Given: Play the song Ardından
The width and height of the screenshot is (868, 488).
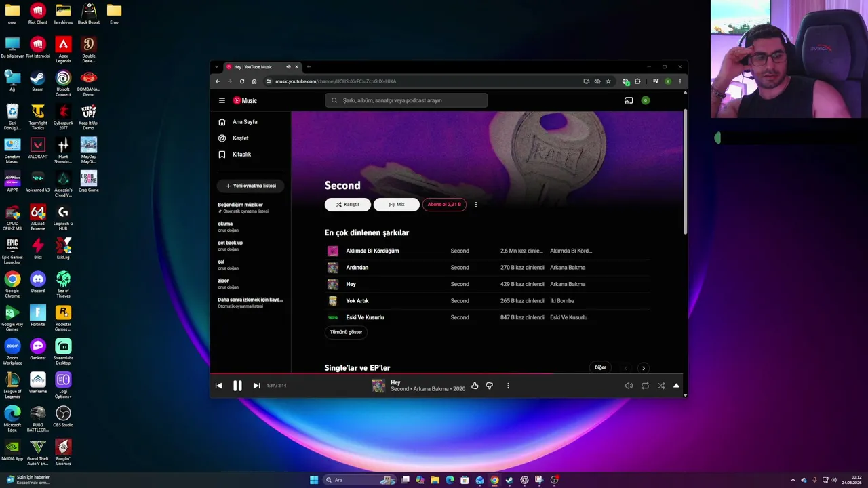Looking at the screenshot, I should (357, 268).
